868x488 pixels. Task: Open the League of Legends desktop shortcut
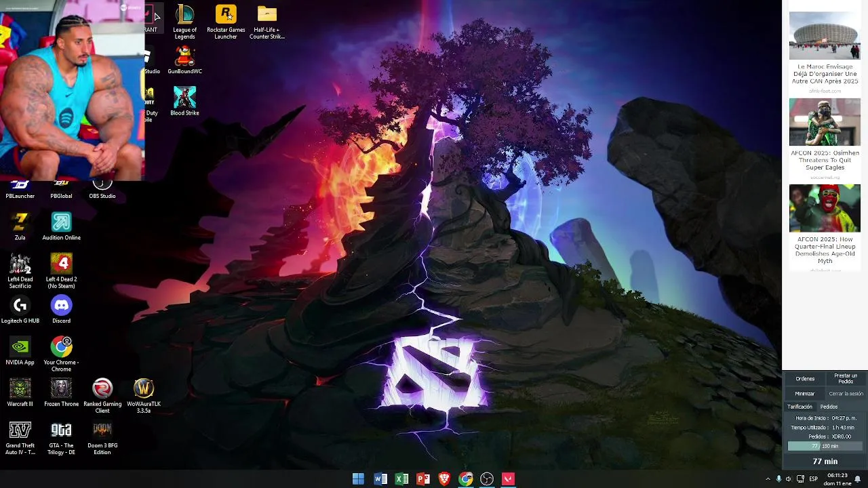point(184,22)
